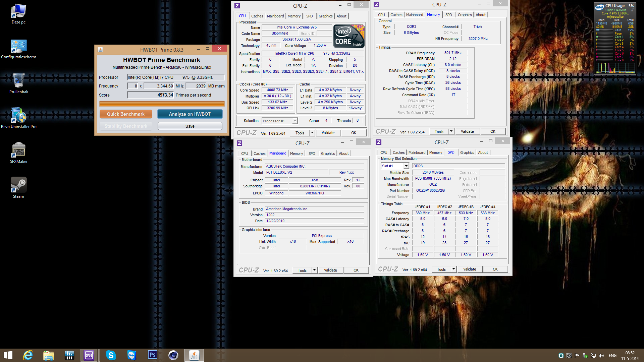Open Action Center flag in tray
Screen dimensions: 644x362
(577, 356)
